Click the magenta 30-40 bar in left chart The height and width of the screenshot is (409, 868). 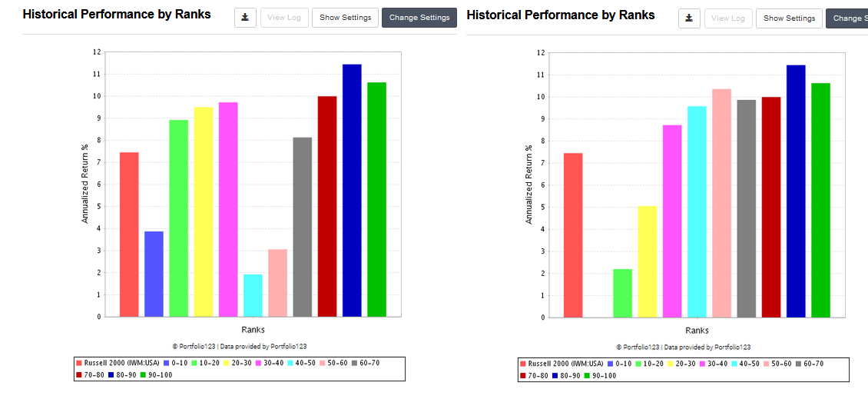[228, 209]
